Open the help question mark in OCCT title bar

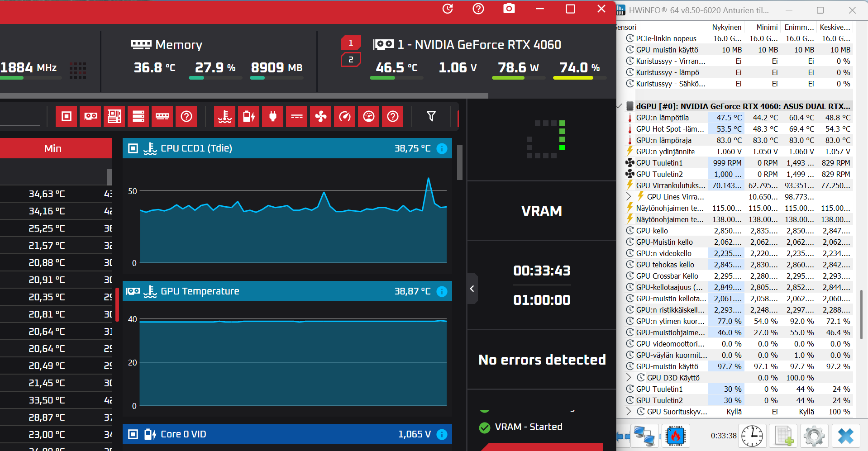pos(478,9)
